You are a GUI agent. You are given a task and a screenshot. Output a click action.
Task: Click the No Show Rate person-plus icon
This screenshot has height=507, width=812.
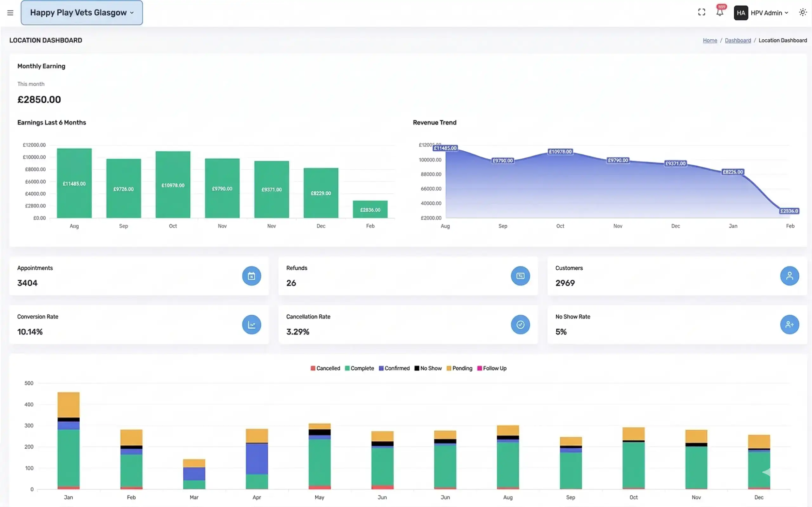point(789,324)
